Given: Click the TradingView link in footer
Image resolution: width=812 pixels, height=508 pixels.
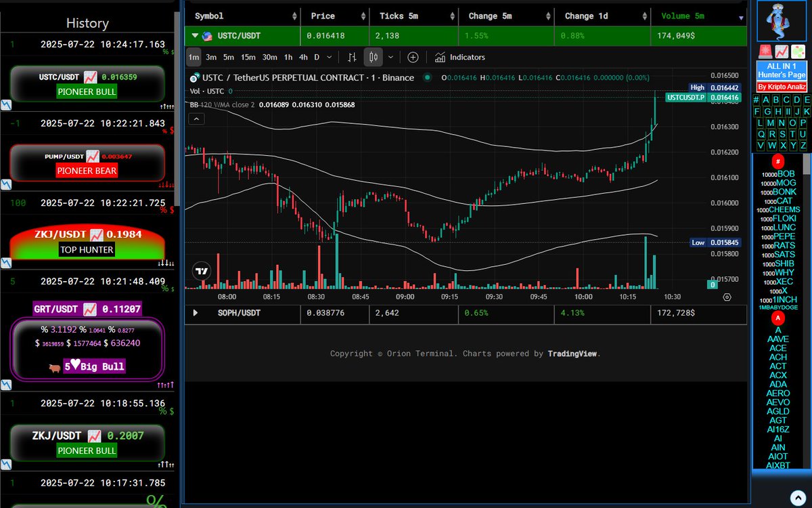Looking at the screenshot, I should [x=572, y=354].
